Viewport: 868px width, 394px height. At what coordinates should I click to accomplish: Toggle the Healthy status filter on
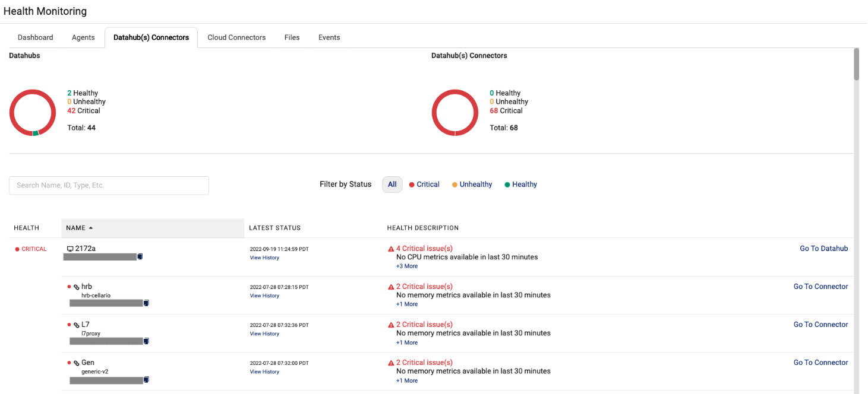click(x=520, y=184)
